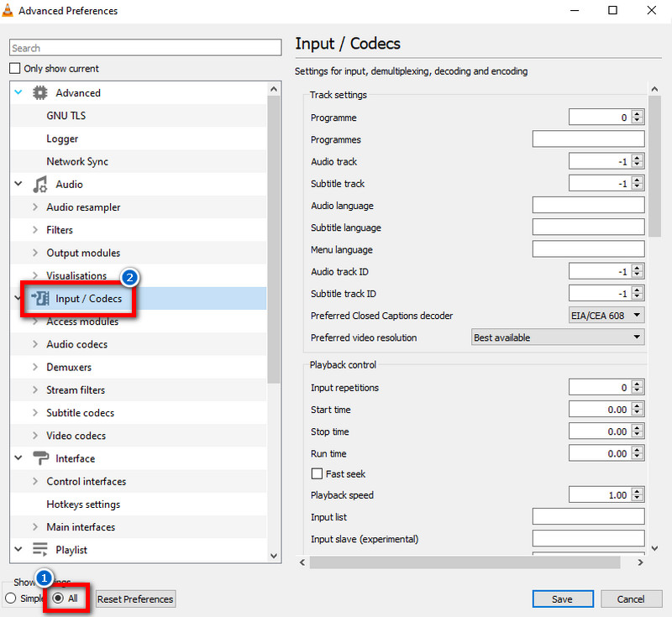
Task: Select Hotkeys settings in the tree
Action: coord(83,504)
